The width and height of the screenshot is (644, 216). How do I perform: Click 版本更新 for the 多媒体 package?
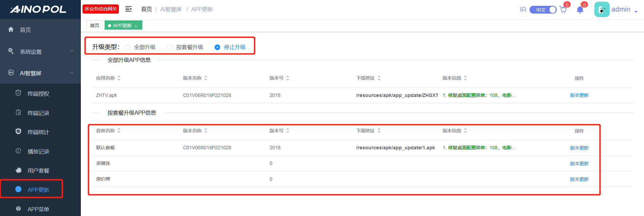579,164
